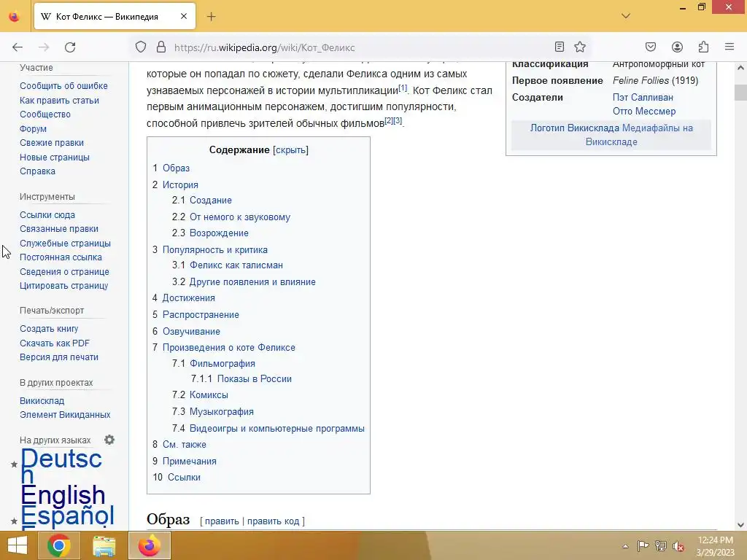Viewport: 747px width, 560px height.
Task: Jump to section 2 История
Action: pos(180,184)
